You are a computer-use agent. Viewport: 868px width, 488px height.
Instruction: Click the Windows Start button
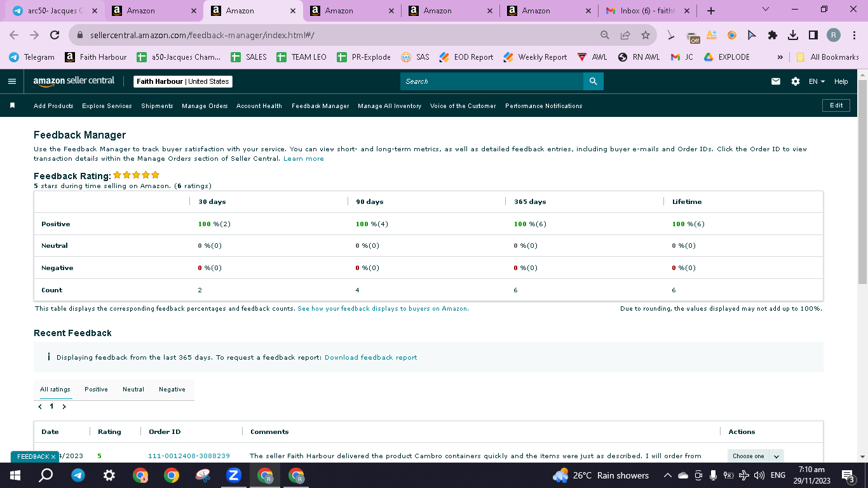15,475
